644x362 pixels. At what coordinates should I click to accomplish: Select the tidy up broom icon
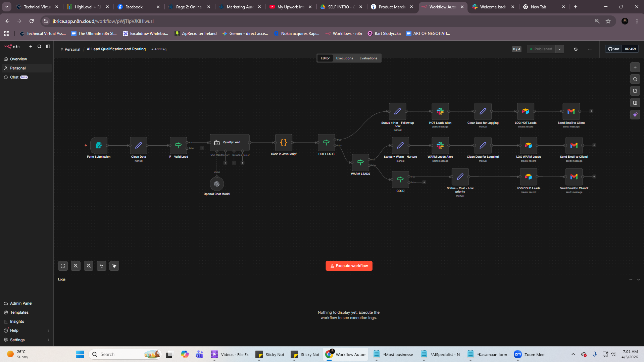[114, 266]
